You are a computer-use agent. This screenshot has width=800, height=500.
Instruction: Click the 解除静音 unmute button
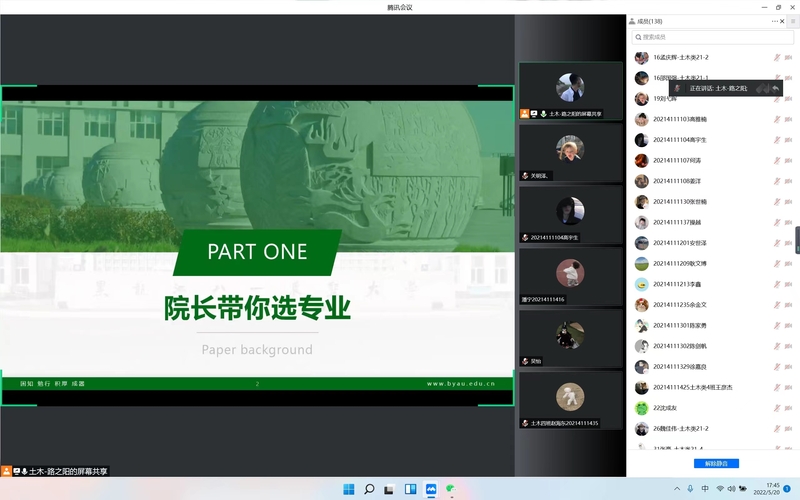(716, 463)
